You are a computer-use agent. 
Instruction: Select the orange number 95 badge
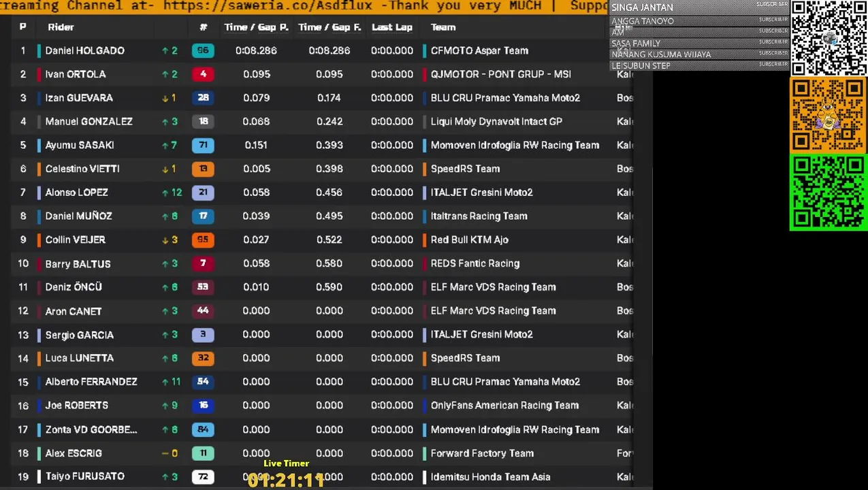(203, 240)
